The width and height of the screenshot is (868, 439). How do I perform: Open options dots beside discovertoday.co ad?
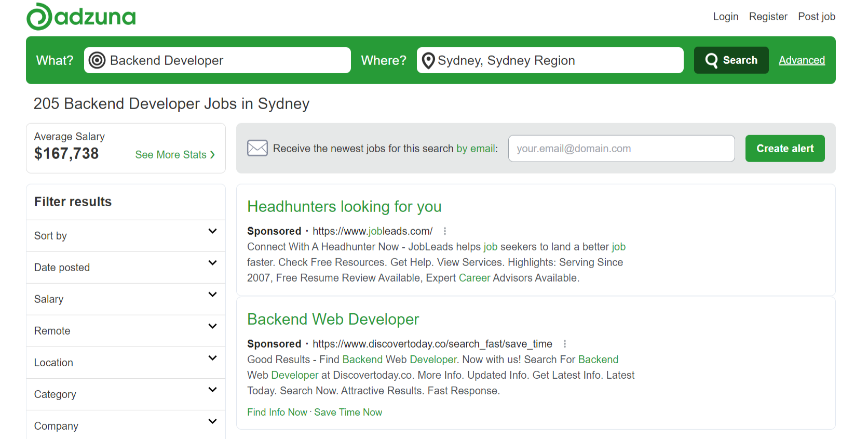point(565,344)
